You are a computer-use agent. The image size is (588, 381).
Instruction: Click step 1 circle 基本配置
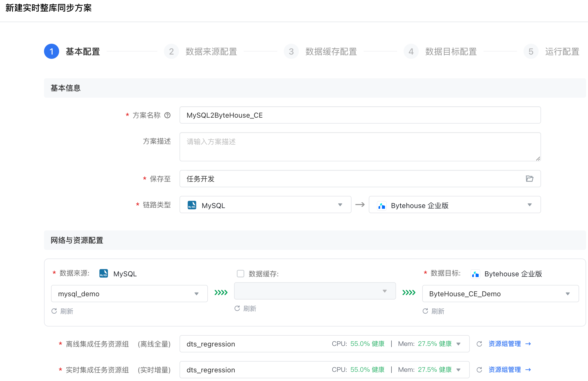click(x=52, y=51)
